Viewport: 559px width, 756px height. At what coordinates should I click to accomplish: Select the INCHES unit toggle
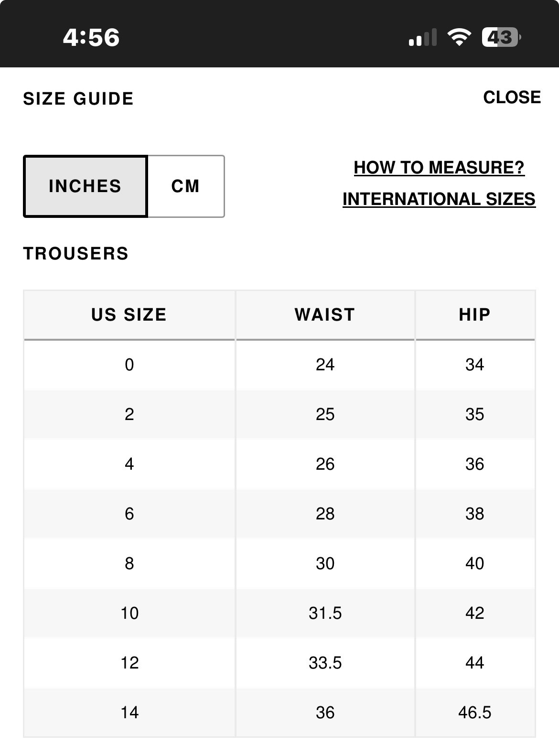tap(85, 186)
